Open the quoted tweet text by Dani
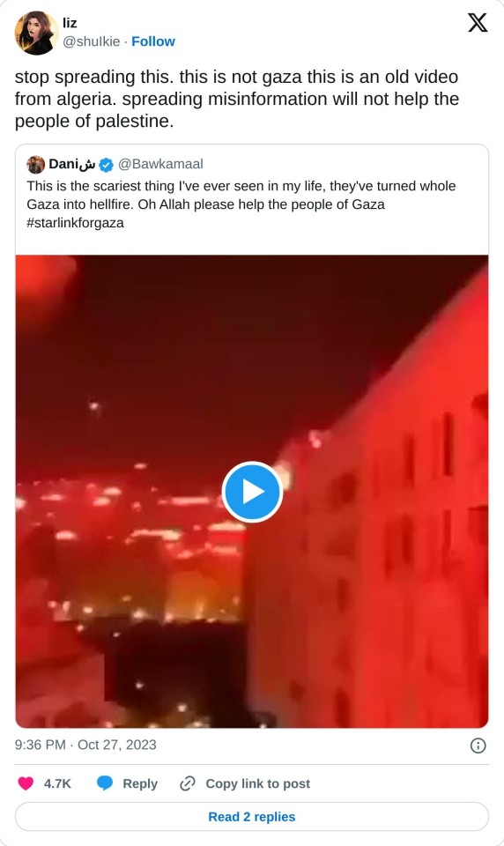This screenshot has height=846, width=504. [241, 204]
